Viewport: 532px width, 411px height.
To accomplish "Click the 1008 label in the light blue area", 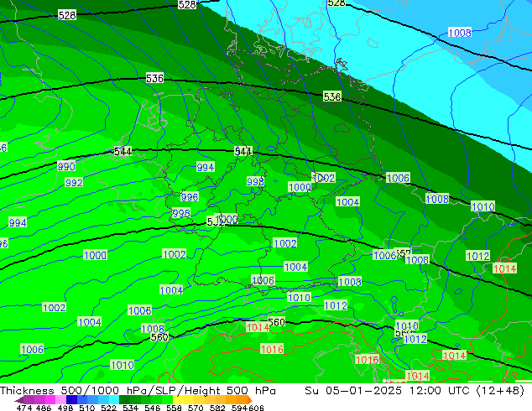I will point(460,33).
